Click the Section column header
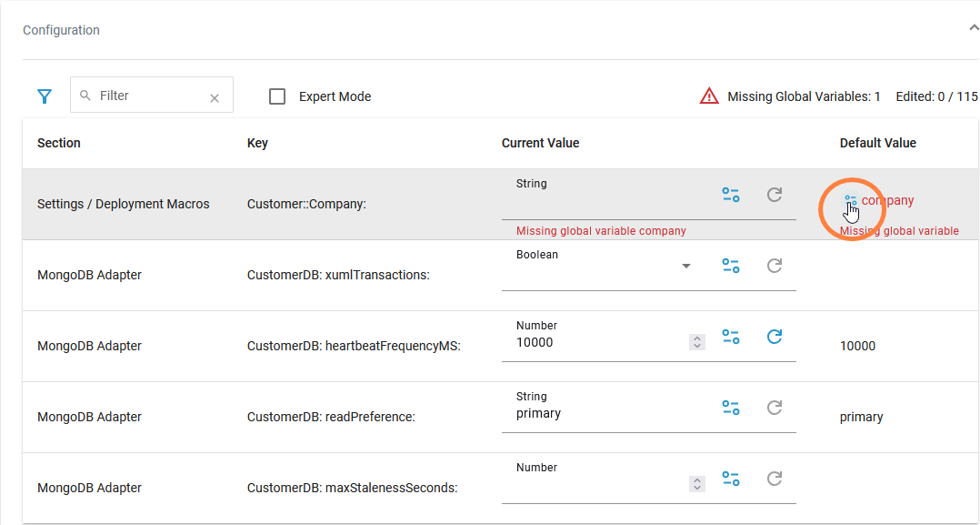The width and height of the screenshot is (980, 525). coord(59,143)
